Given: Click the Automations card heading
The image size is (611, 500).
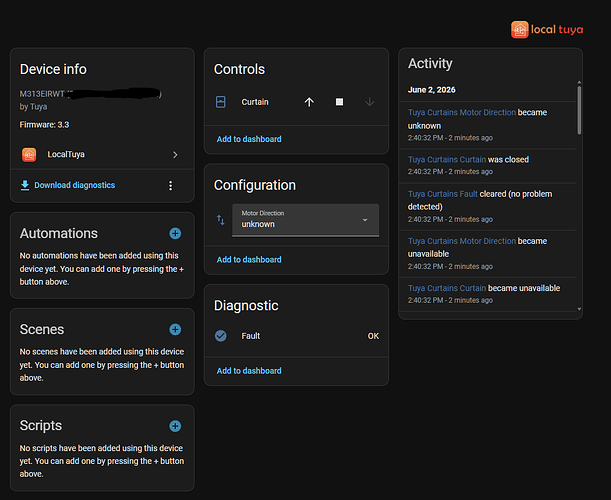Looking at the screenshot, I should point(59,233).
